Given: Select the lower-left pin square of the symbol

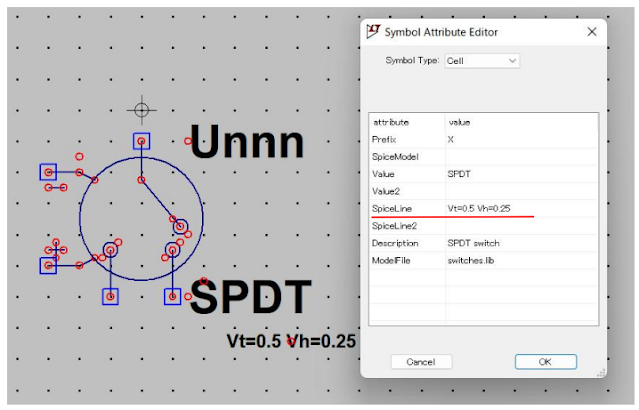Looking at the screenshot, I should coord(48,266).
